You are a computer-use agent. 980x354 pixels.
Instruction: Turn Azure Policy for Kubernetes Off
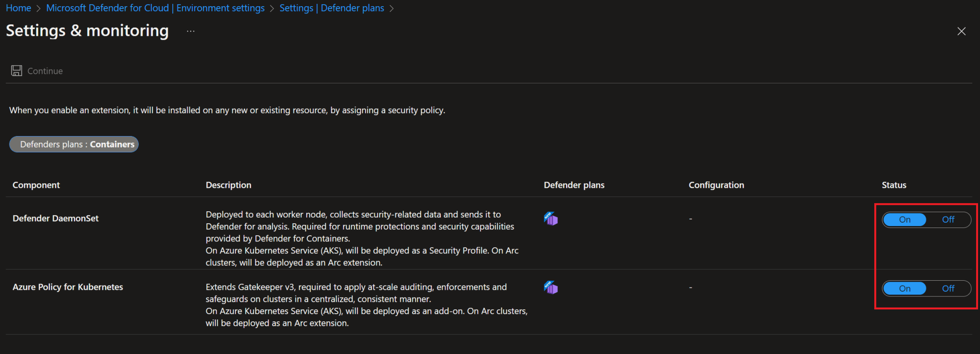pyautogui.click(x=948, y=288)
